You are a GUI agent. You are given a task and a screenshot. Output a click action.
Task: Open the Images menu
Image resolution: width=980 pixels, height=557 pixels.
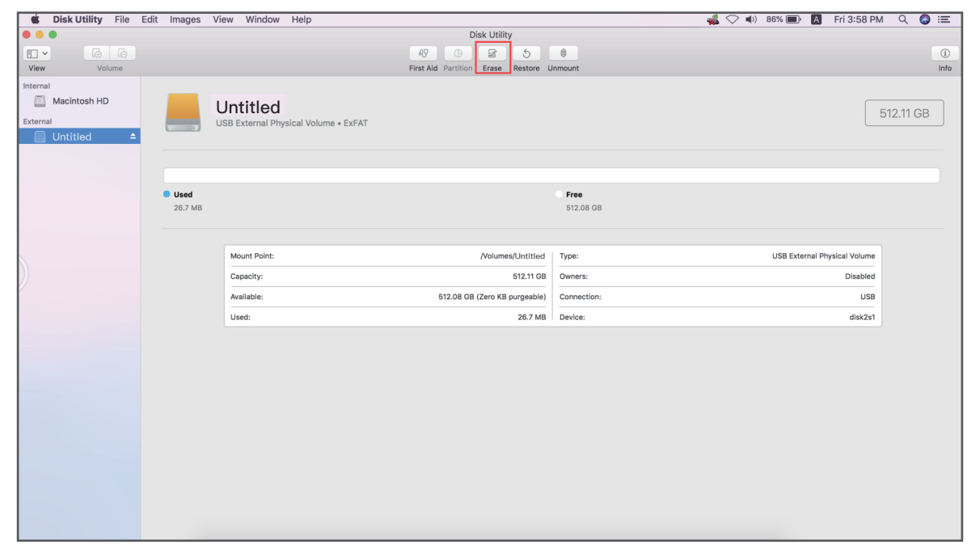(185, 19)
